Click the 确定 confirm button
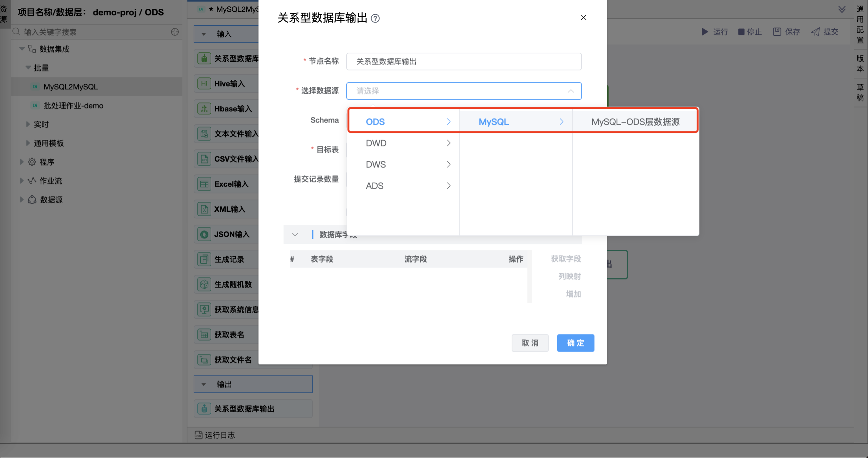This screenshot has width=868, height=458. pyautogui.click(x=575, y=342)
